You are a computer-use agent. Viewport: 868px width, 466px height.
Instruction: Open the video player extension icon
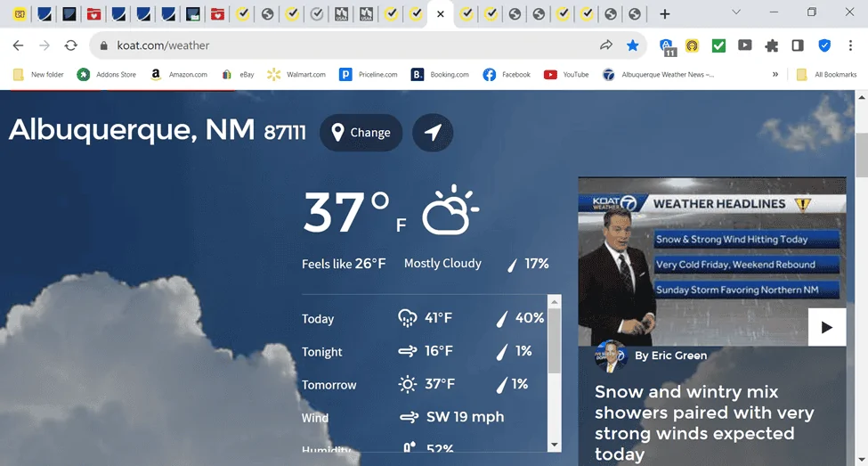(x=745, y=45)
